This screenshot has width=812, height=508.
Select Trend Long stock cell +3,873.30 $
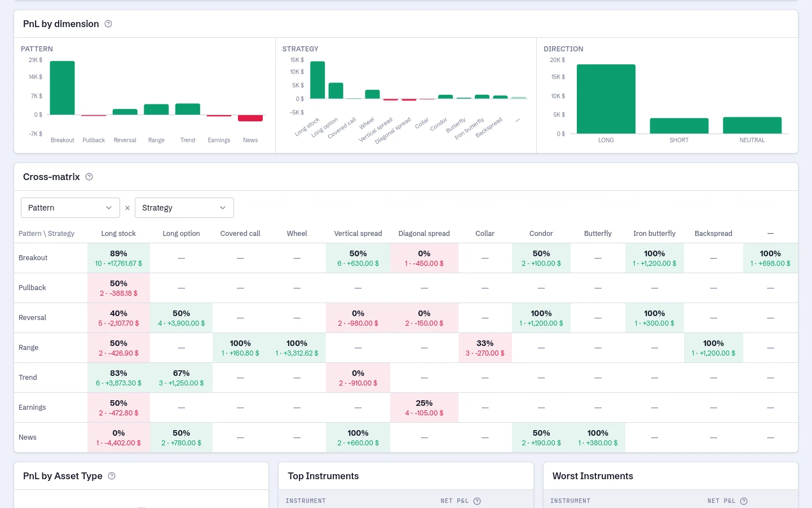pos(118,378)
